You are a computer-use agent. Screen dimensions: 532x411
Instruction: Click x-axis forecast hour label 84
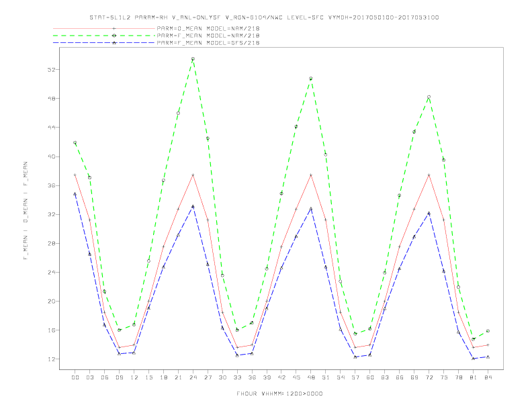pyautogui.click(x=488, y=377)
